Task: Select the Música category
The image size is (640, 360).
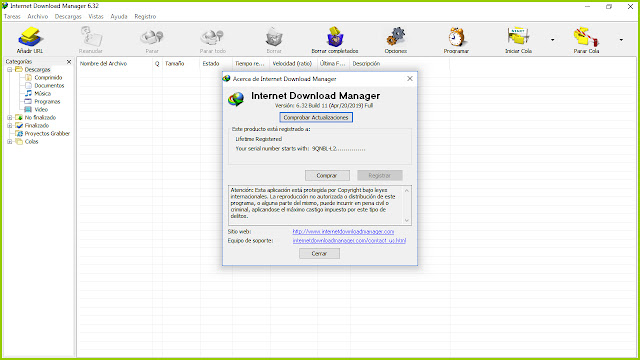Action: [x=42, y=93]
